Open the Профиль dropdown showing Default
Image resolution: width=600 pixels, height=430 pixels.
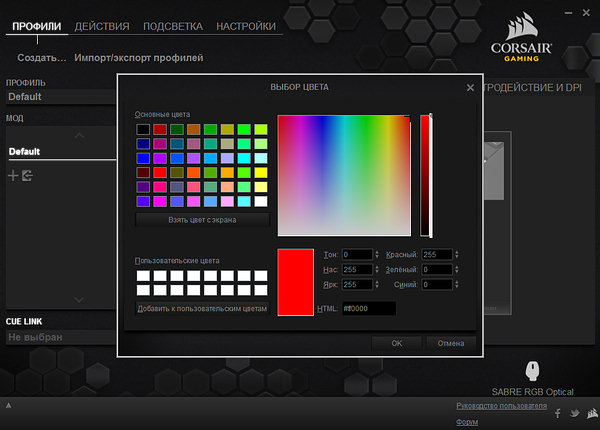pyautogui.click(x=60, y=97)
